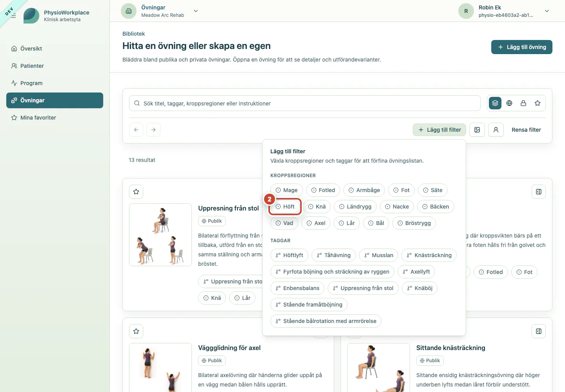Open side panel for Sittande knästräckning card
565x392 pixels.
click(539, 331)
